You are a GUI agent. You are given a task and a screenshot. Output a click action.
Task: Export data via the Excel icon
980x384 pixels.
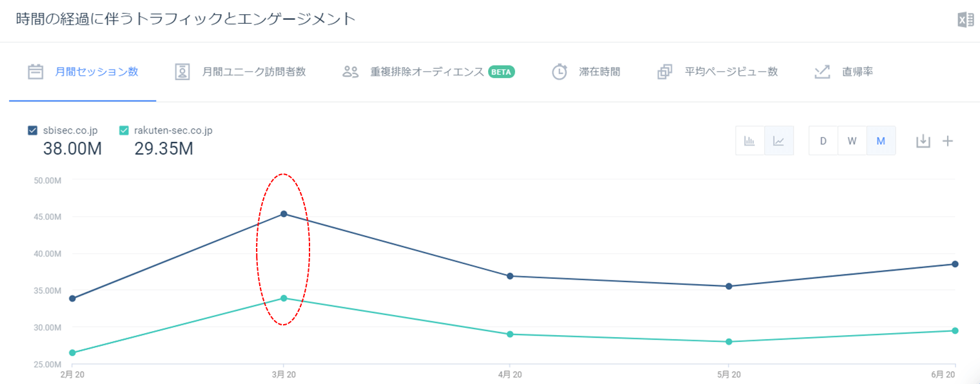click(x=965, y=20)
